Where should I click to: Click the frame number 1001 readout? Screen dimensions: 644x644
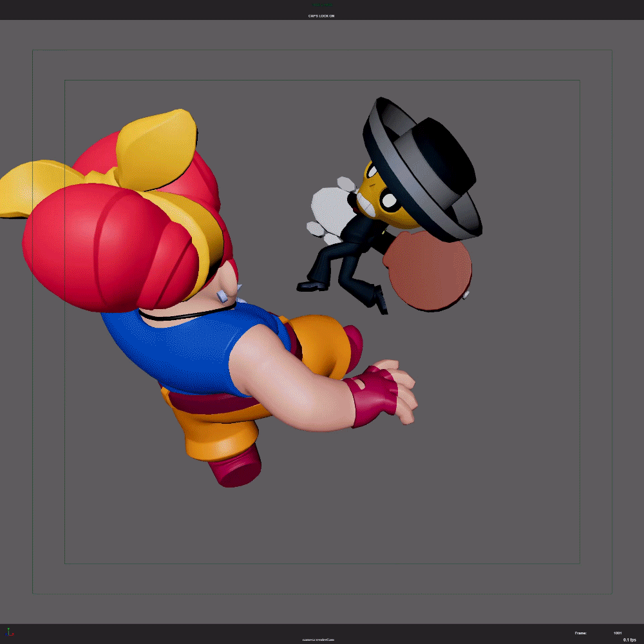point(617,633)
